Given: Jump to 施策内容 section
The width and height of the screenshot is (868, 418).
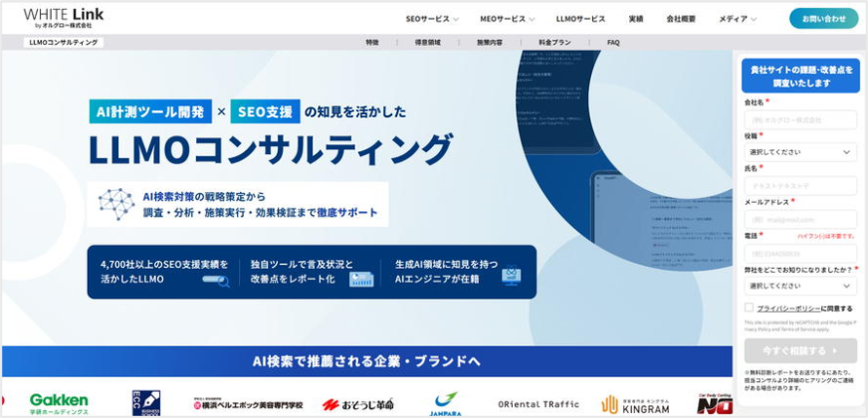Looking at the screenshot, I should pos(490,43).
